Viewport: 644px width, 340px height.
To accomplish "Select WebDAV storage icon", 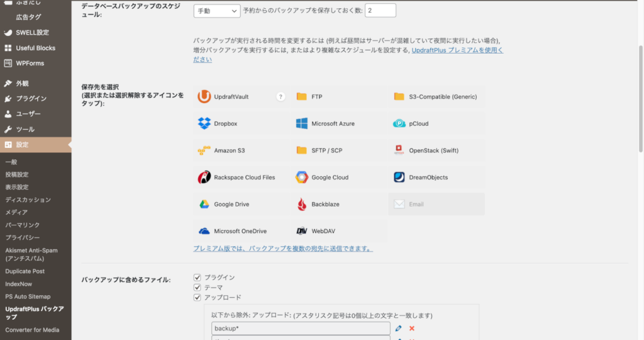I will coord(301,231).
